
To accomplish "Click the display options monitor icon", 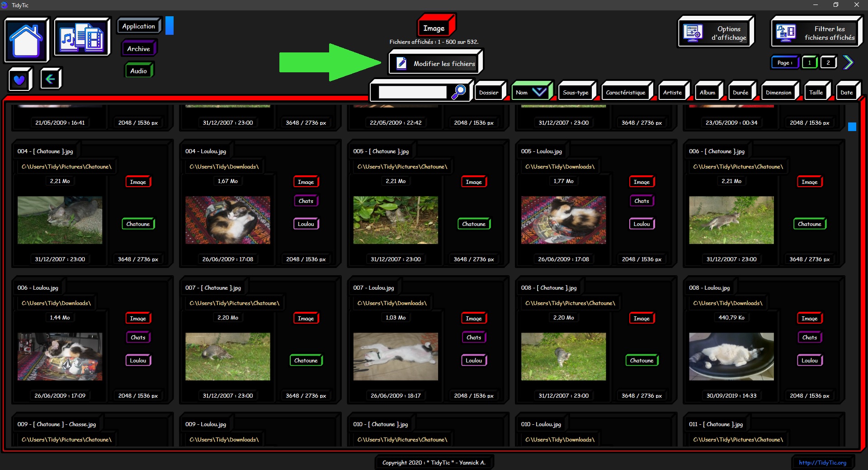I will 693,33.
